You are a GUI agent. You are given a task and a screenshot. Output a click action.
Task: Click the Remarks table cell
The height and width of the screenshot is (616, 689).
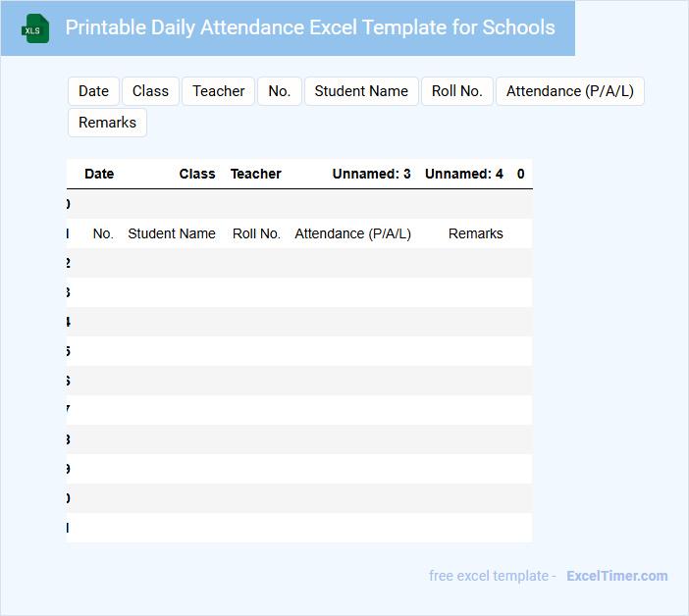click(475, 233)
